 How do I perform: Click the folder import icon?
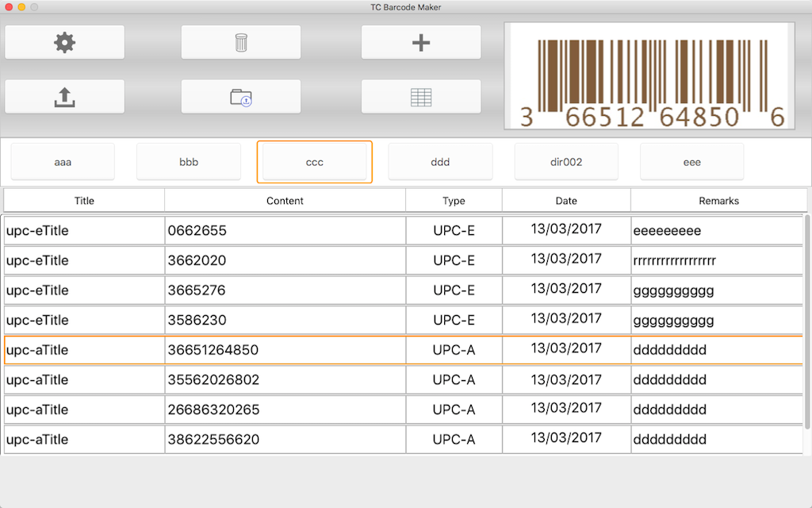tap(241, 96)
